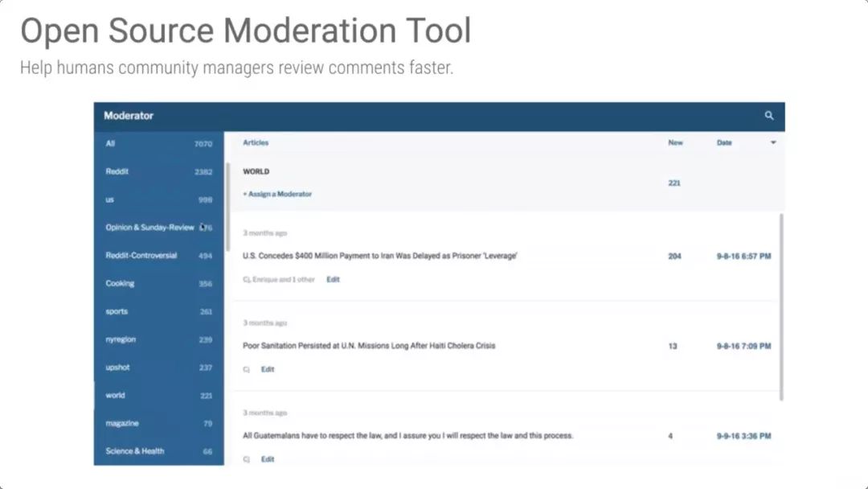868x489 pixels.
Task: Click the Date column header
Action: point(724,142)
